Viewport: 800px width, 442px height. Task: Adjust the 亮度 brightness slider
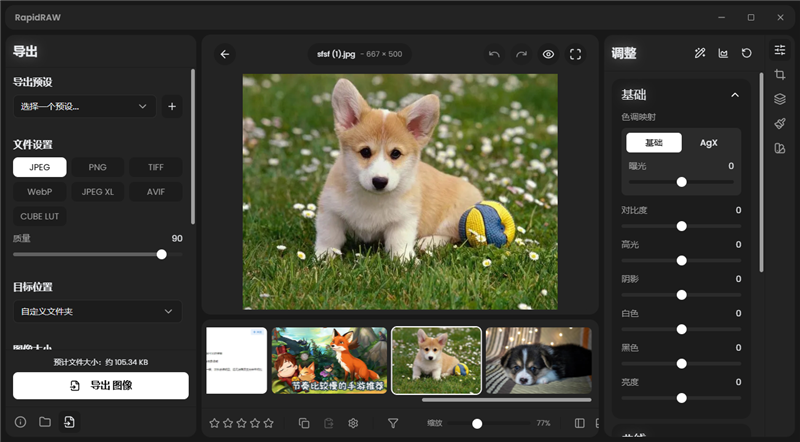click(x=681, y=398)
